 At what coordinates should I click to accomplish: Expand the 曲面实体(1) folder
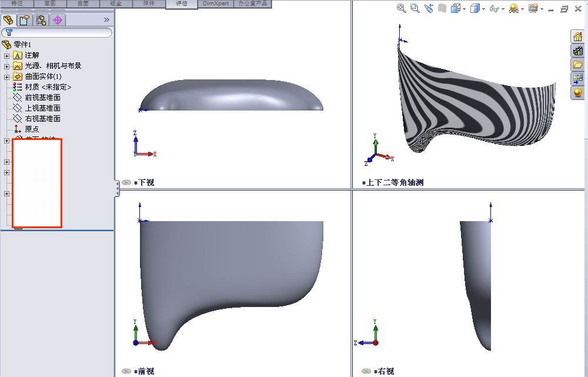6,77
